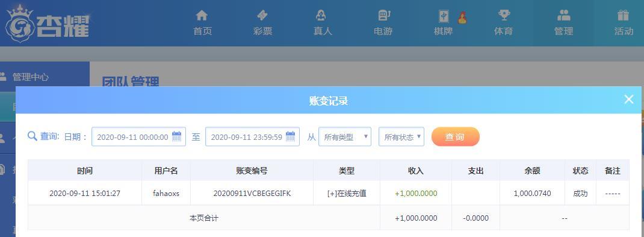Click username fahaoxs in the table

tap(166, 193)
